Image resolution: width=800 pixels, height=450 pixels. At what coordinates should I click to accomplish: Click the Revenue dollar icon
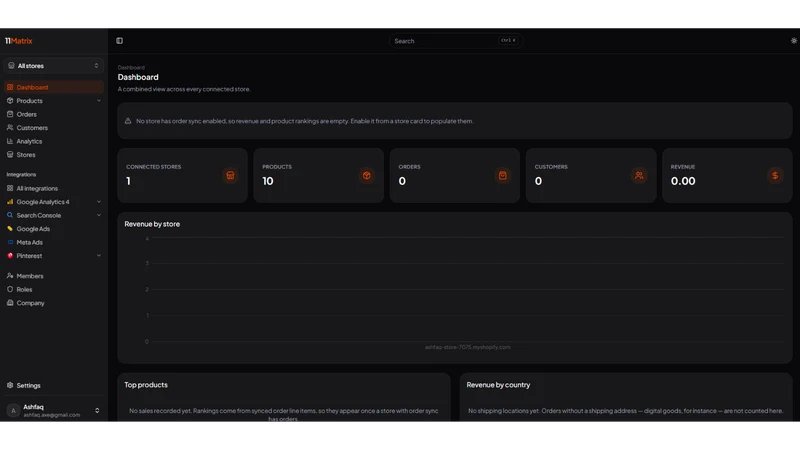click(x=775, y=176)
